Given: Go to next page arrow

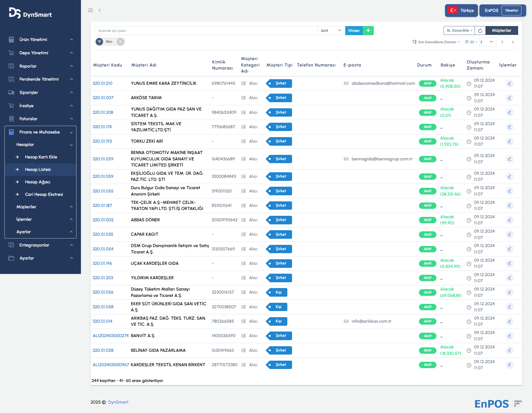Looking at the screenshot, I should [513, 42].
